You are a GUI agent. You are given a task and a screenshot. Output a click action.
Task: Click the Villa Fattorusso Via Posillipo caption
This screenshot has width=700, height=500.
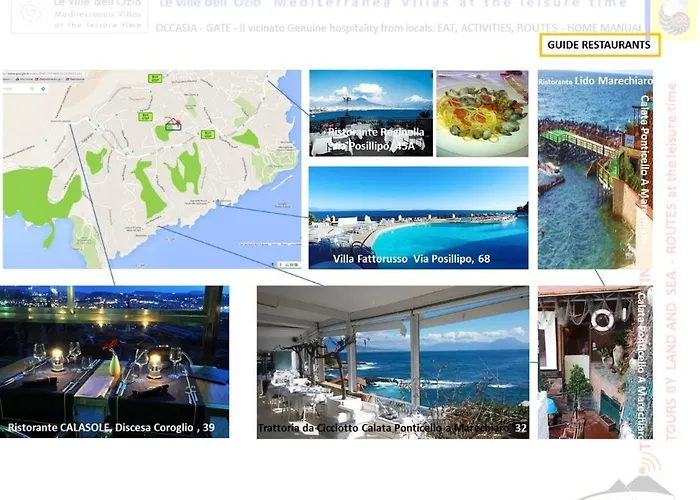[411, 259]
